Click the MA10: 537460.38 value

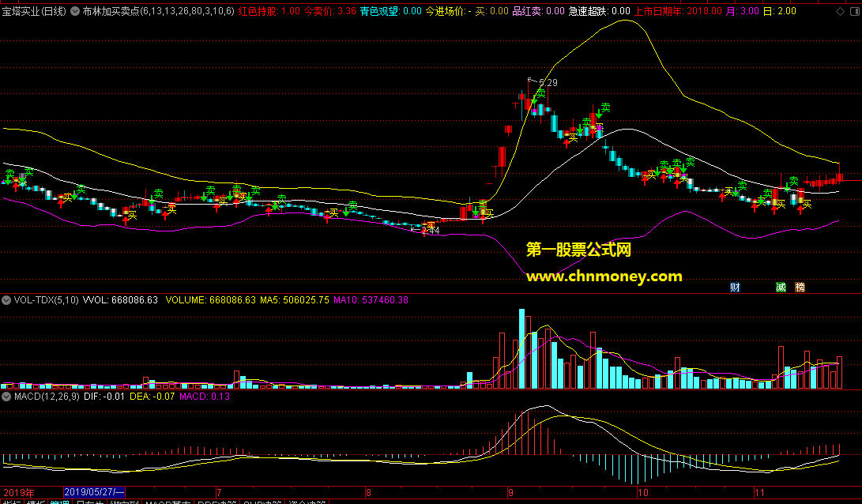click(371, 300)
